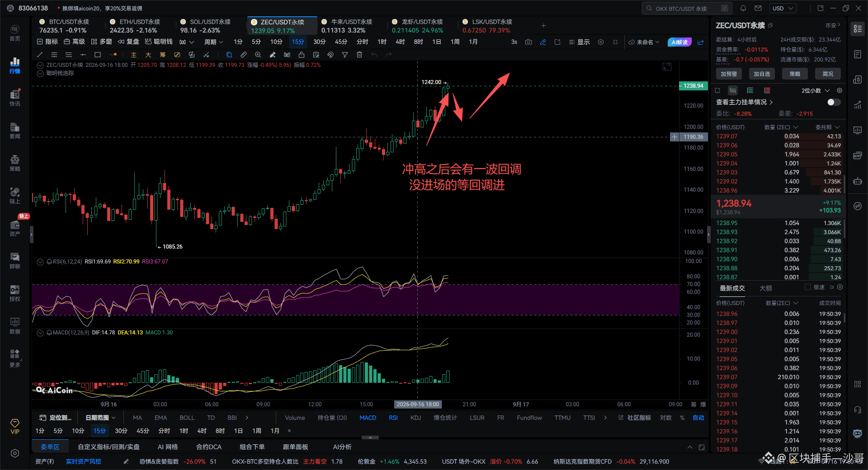Viewport: 868px width, 470px height.
Task: Select the magnifier zoom drawing tool
Action: click(x=258, y=55)
